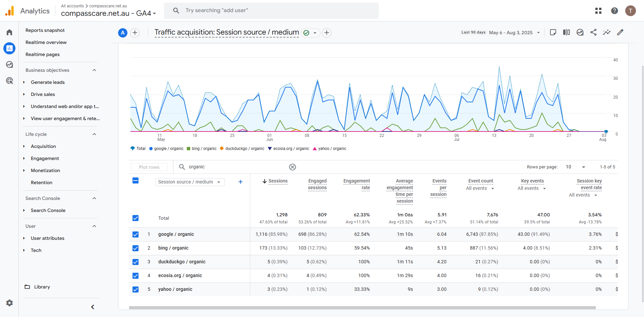Customize report with pencil icon

620,32
